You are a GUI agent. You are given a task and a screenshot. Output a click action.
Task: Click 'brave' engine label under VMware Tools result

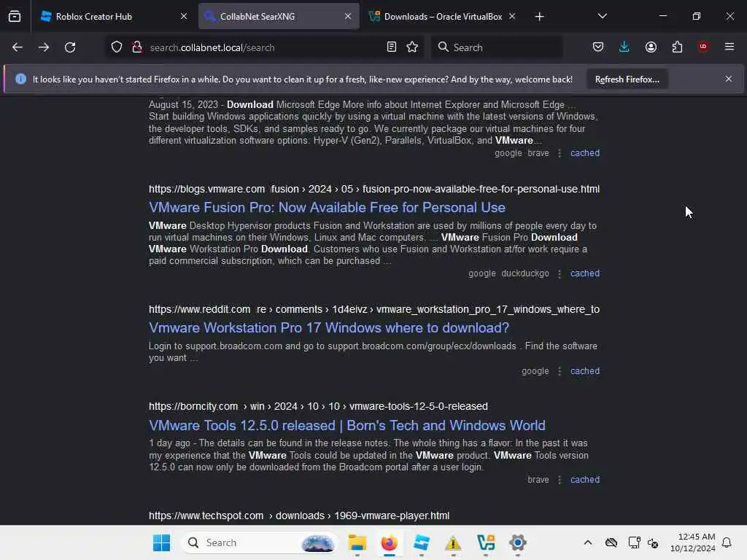point(538,480)
